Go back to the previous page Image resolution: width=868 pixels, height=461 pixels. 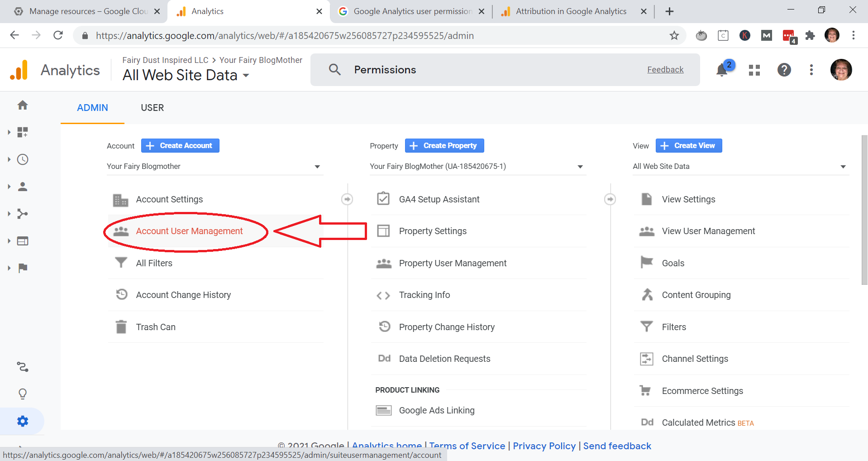(x=14, y=35)
